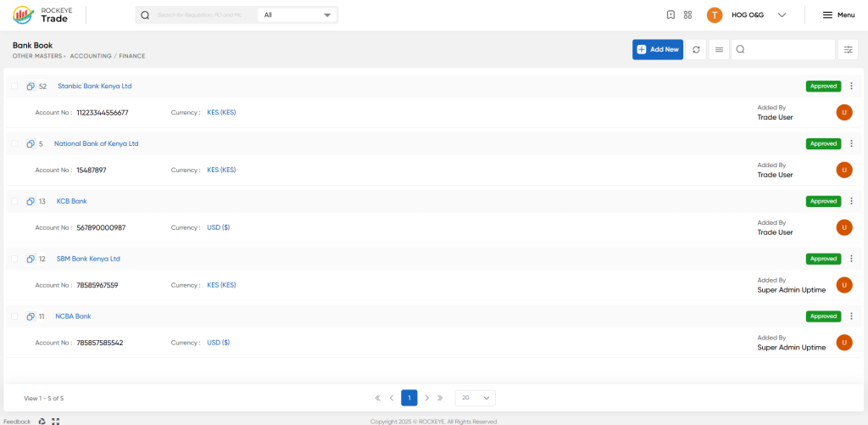The width and height of the screenshot is (868, 425).
Task: Tick the KCB Bank checkbox
Action: coord(14,202)
